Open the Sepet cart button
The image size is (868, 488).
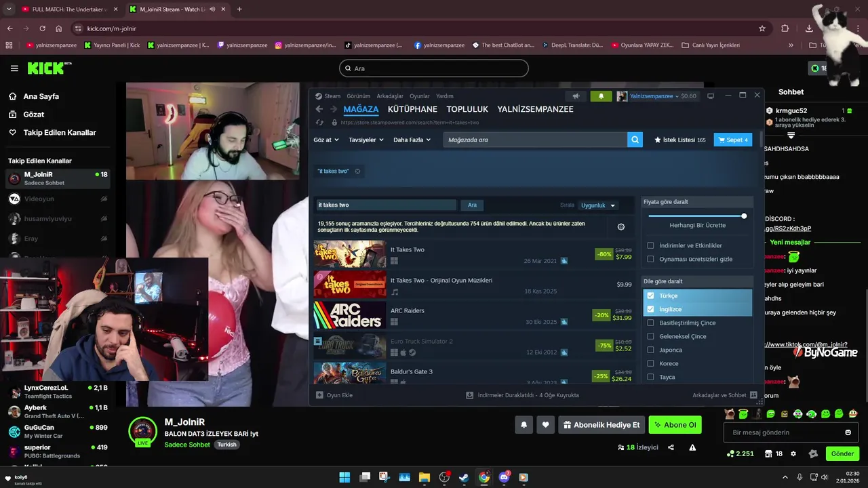click(x=733, y=140)
